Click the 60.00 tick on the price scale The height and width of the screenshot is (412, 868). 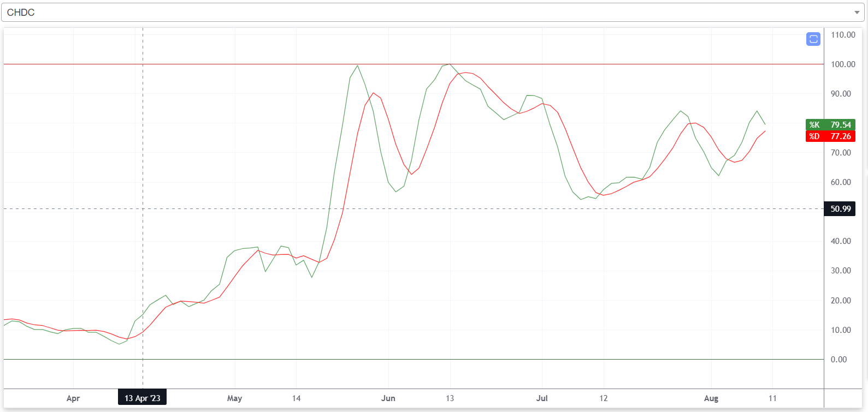pos(841,182)
